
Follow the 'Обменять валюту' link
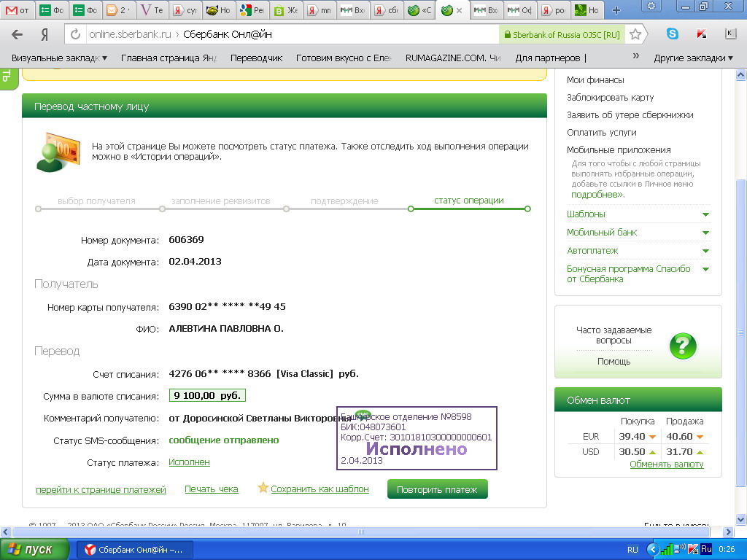(667, 464)
